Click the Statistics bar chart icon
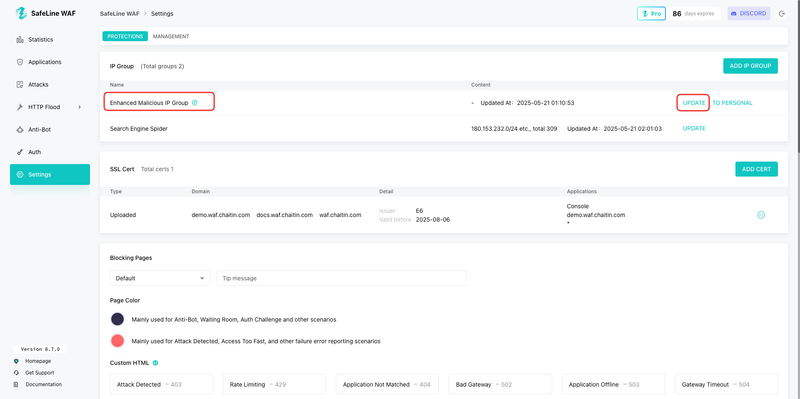800x399 pixels. 20,39
